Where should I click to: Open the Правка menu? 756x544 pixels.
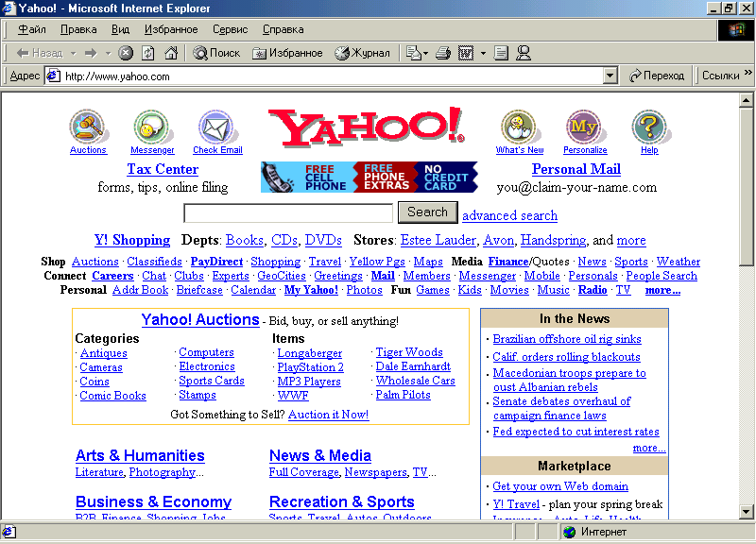pyautogui.click(x=78, y=29)
